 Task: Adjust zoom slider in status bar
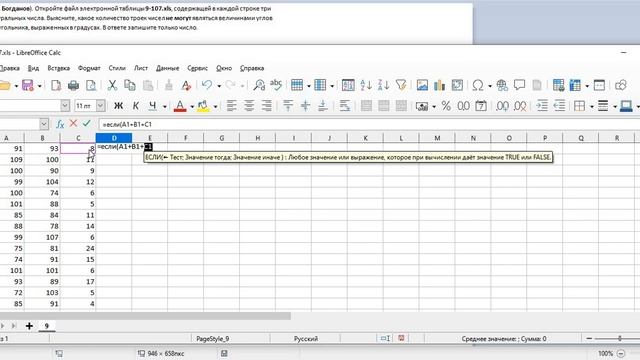tap(620, 338)
